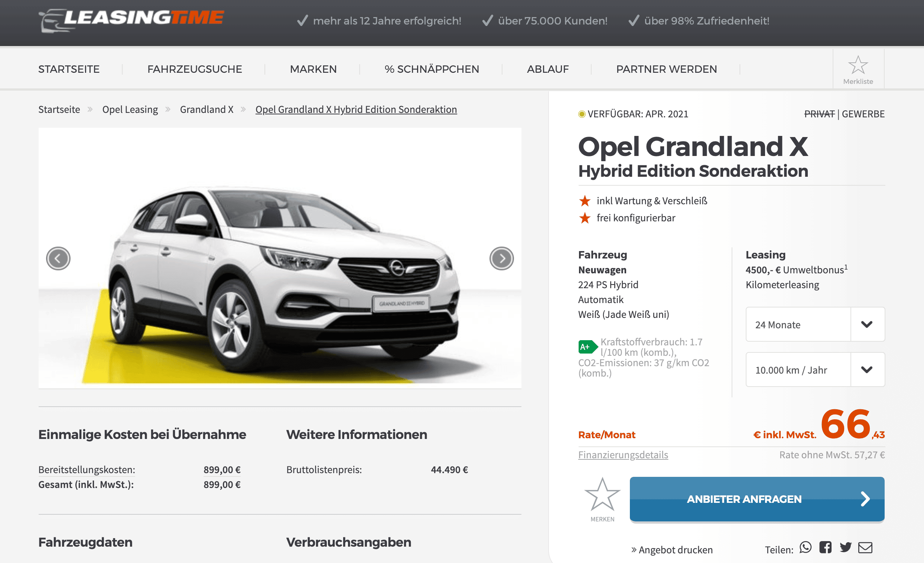Open FAHRZEUGSUCHE menu item
Image resolution: width=924 pixels, height=563 pixels.
click(195, 69)
